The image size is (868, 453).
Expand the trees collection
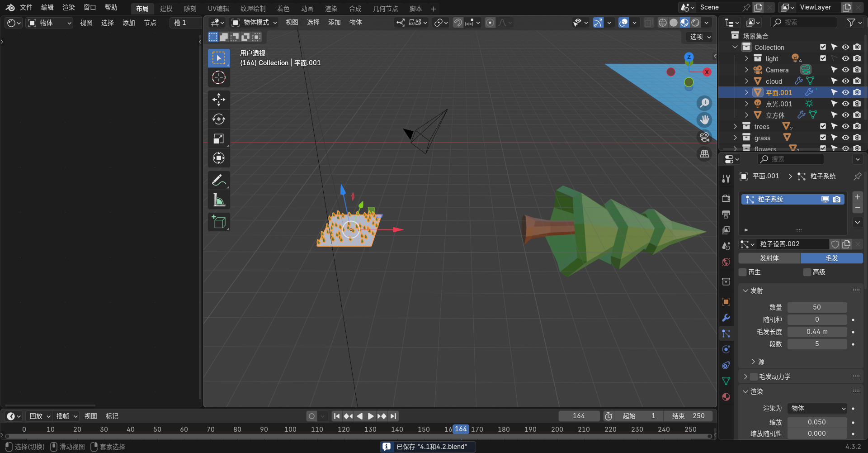736,126
